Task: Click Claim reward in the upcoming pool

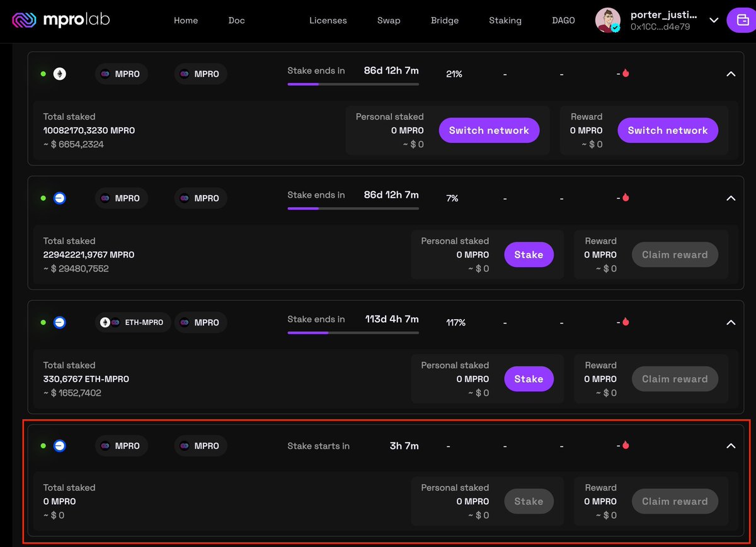Action: click(x=675, y=502)
